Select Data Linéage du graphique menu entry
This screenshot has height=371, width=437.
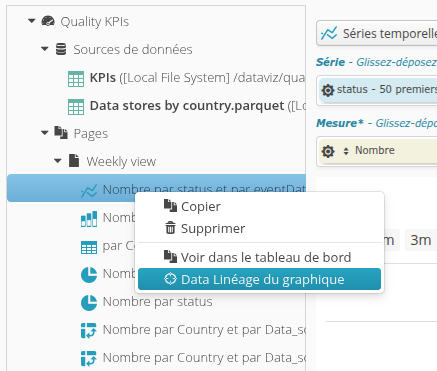click(259, 279)
